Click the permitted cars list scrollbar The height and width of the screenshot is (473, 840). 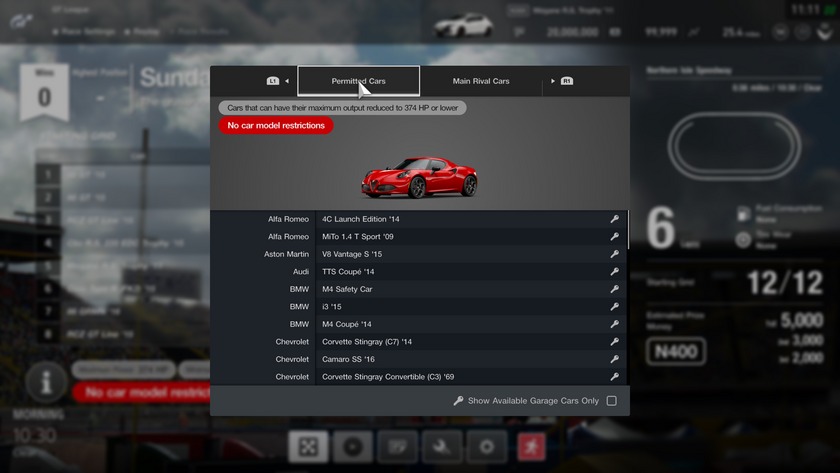point(628,232)
